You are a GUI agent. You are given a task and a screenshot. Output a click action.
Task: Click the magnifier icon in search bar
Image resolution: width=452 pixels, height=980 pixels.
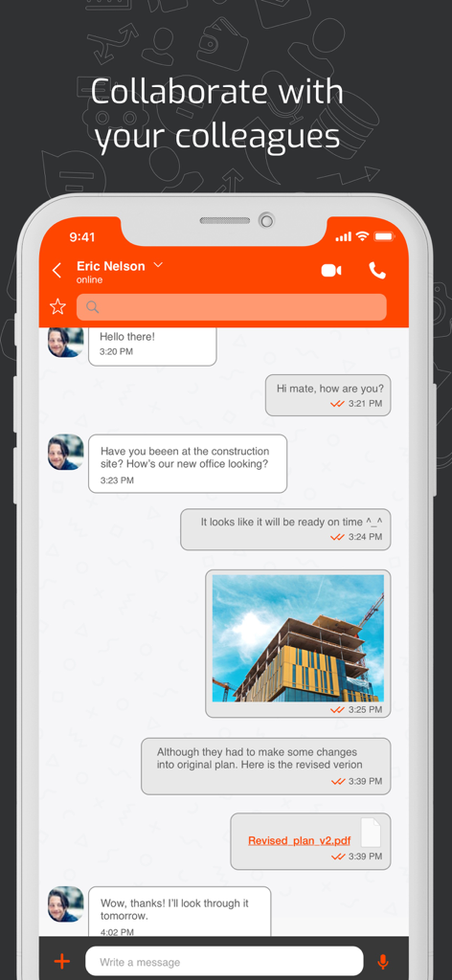[93, 307]
